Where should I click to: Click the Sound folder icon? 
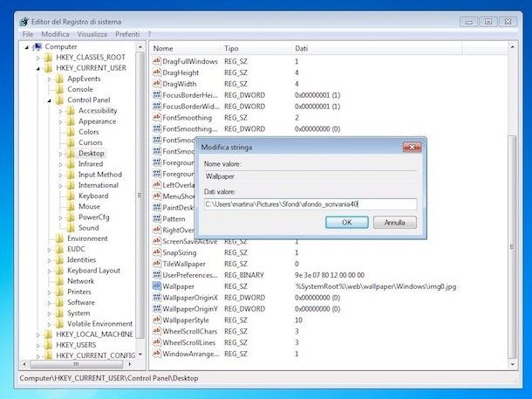click(x=71, y=228)
